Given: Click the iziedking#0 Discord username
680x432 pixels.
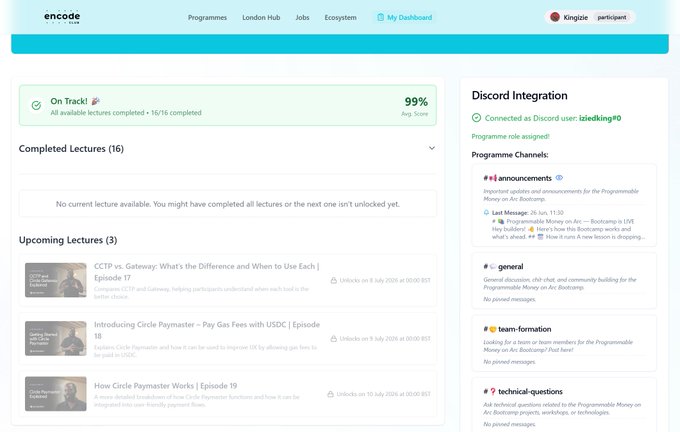Looking at the screenshot, I should coord(600,118).
